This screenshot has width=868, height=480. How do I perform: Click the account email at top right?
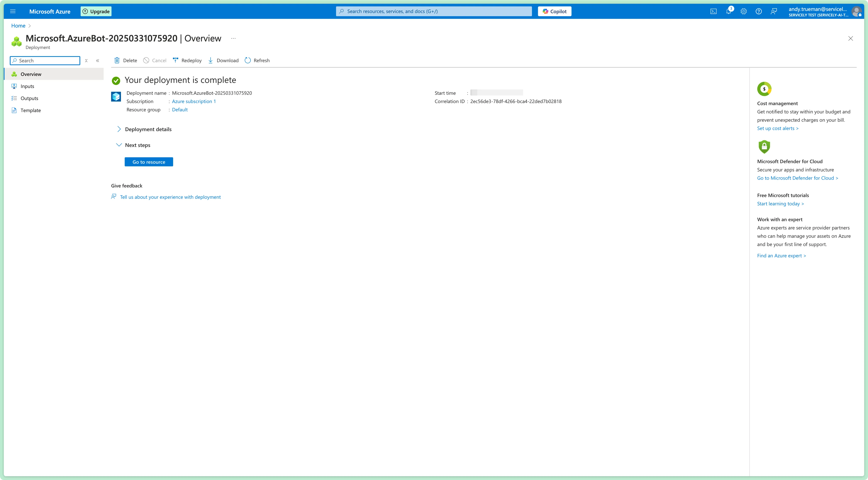(818, 9)
